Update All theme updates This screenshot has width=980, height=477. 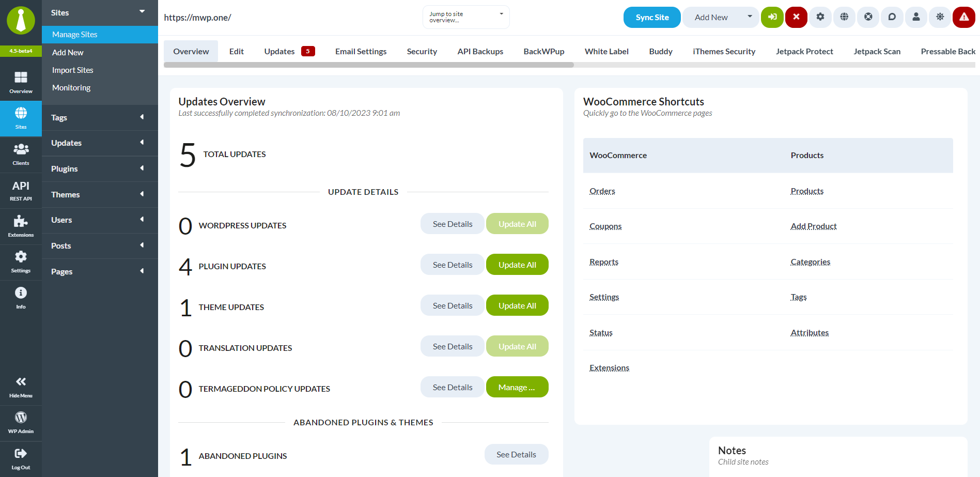click(x=517, y=305)
